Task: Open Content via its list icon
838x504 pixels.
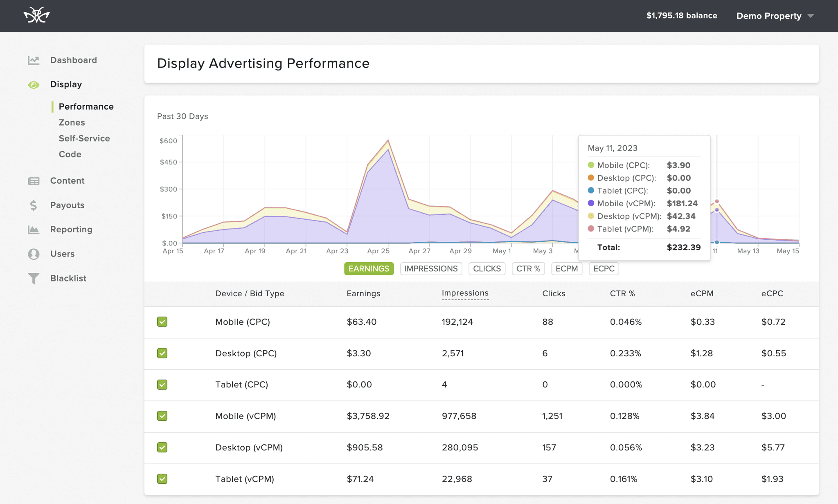Action: (34, 181)
